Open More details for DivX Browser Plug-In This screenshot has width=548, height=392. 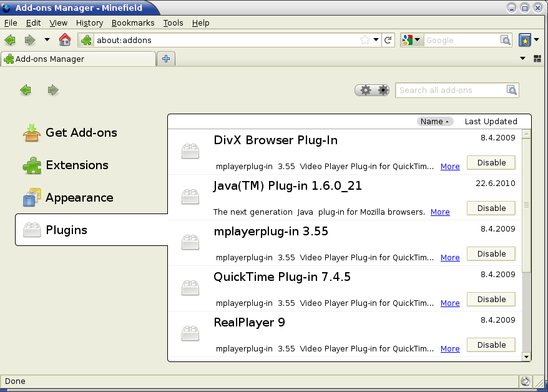pos(450,166)
